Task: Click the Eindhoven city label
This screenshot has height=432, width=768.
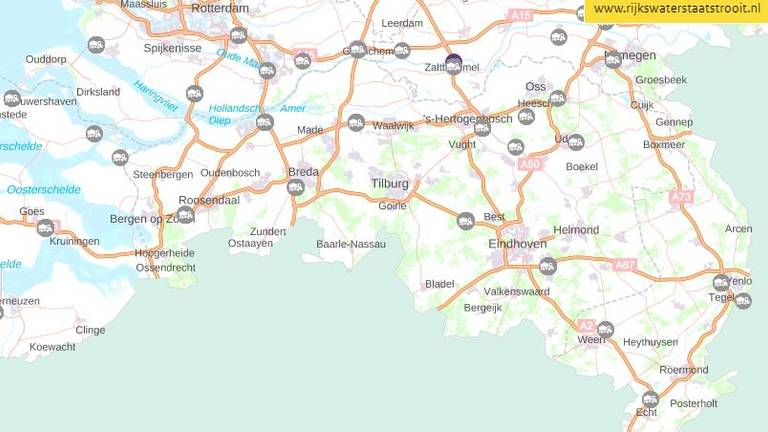Action: point(517,243)
